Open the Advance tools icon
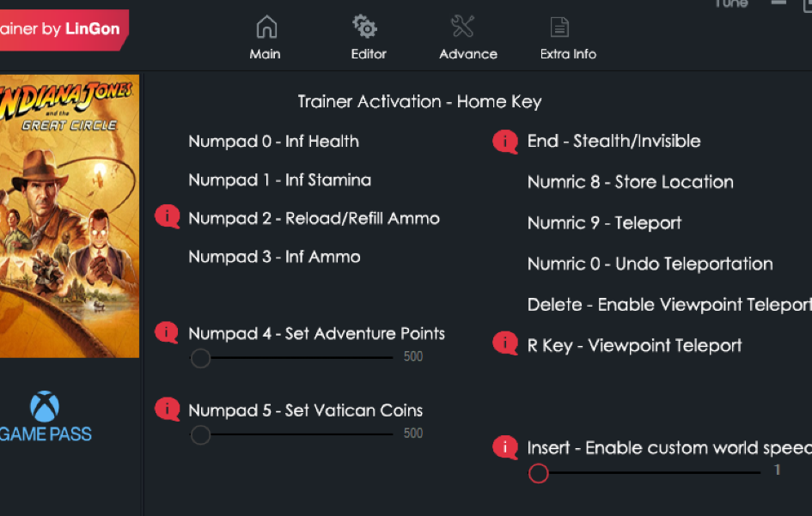 (463, 27)
